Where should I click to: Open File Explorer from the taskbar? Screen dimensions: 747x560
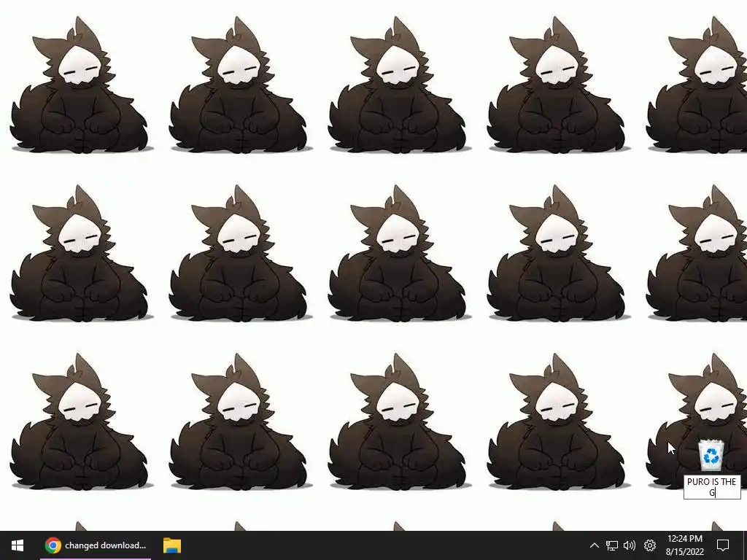tap(172, 545)
